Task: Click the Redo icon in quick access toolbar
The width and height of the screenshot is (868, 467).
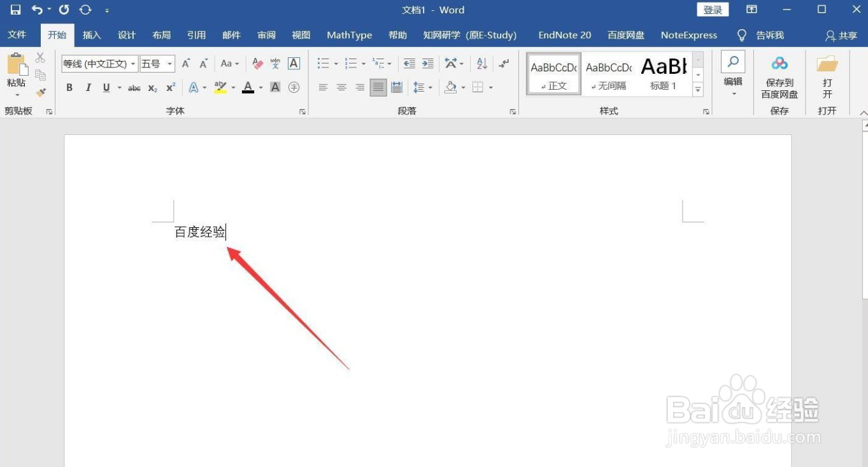Action: pyautogui.click(x=64, y=10)
